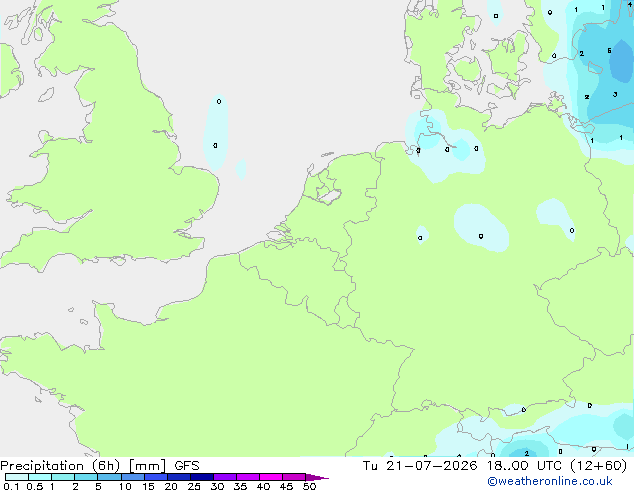Click the above-50 mm legend arrow tip
The height and width of the screenshot is (490, 634).
317,477
